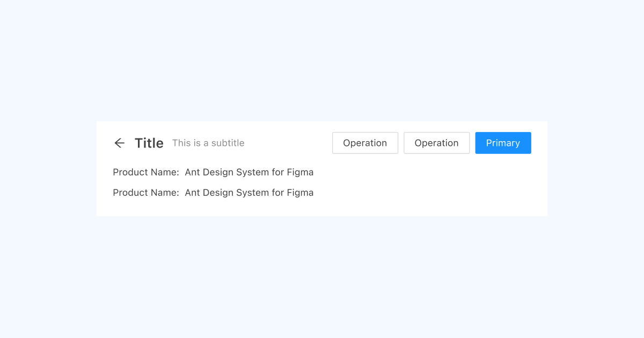Activate the header's back navigation icon

pyautogui.click(x=119, y=143)
